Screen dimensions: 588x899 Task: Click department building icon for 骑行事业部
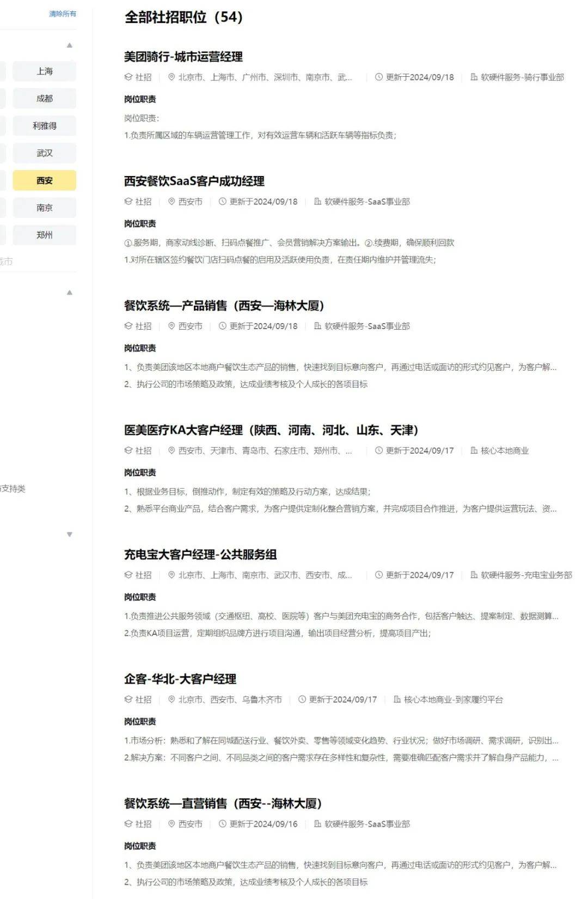pyautogui.click(x=474, y=77)
